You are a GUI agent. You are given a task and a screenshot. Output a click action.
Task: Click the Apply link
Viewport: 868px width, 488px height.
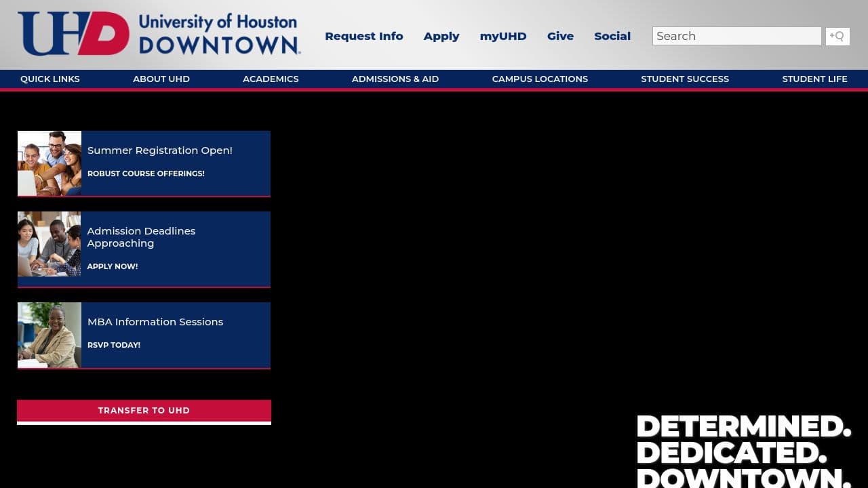pos(441,36)
